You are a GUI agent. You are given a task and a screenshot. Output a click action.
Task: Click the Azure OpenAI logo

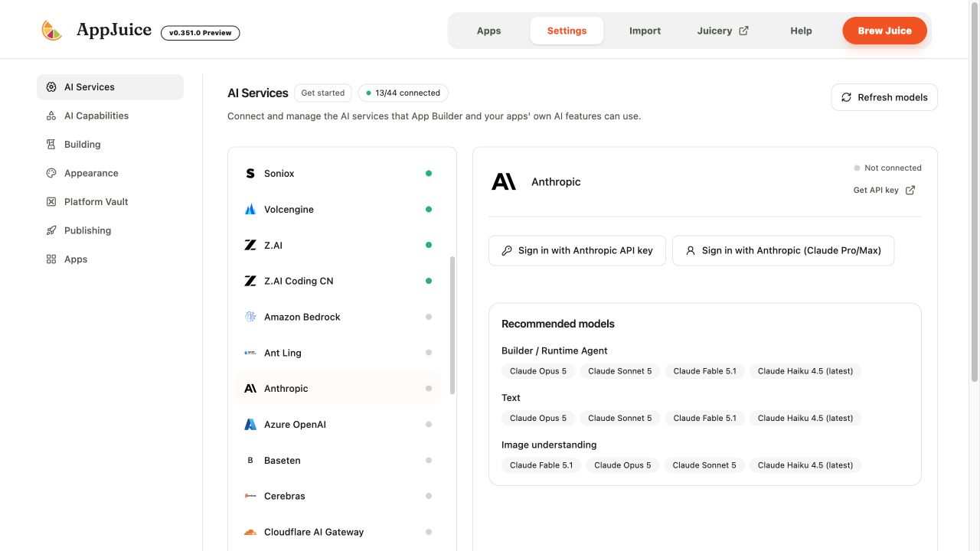(x=250, y=425)
